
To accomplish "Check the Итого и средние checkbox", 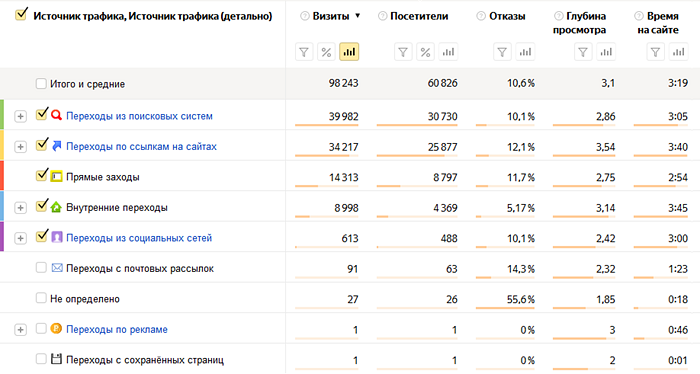I will coord(41,83).
